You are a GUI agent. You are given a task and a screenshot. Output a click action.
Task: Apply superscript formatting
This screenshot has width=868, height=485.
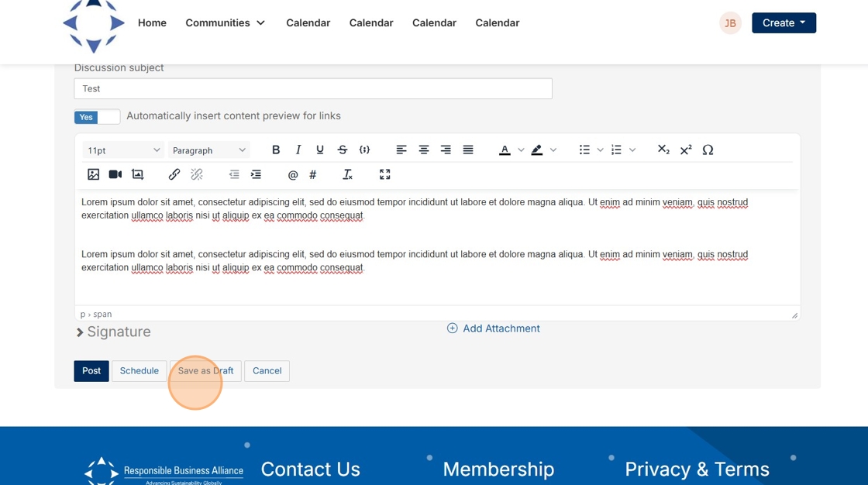coord(685,150)
